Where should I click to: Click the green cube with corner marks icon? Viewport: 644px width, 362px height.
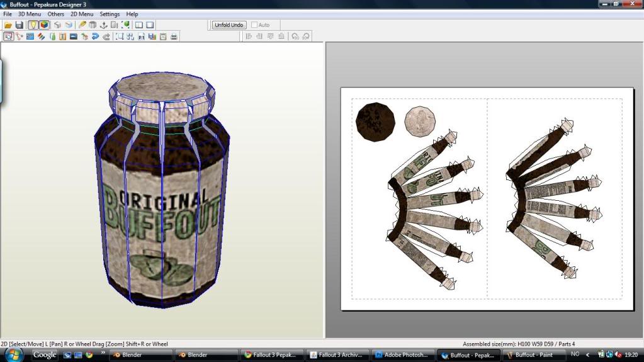[x=126, y=25]
